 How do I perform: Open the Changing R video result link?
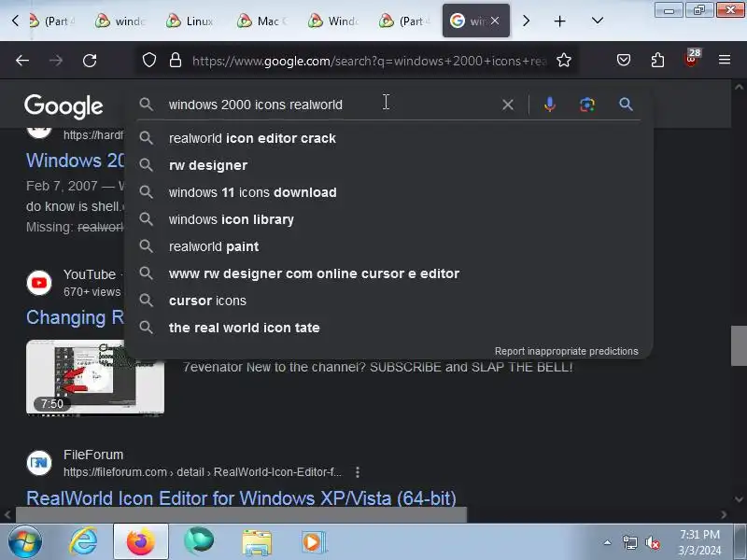coord(76,317)
